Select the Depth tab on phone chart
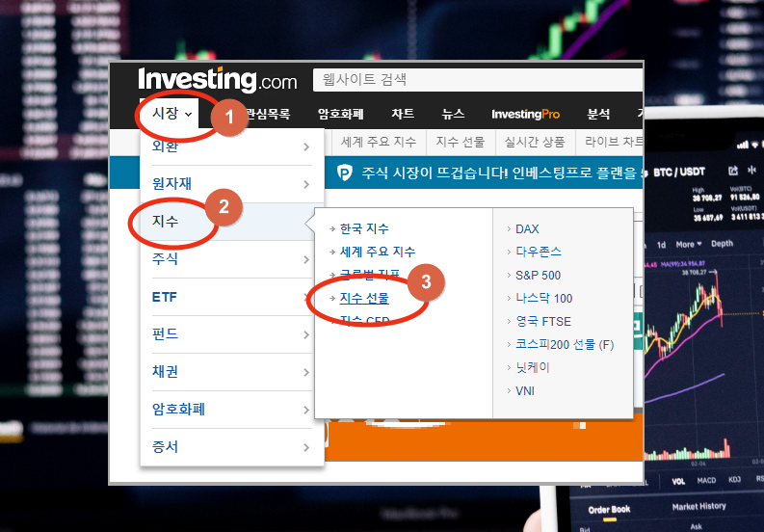The width and height of the screenshot is (764, 532). [x=722, y=243]
